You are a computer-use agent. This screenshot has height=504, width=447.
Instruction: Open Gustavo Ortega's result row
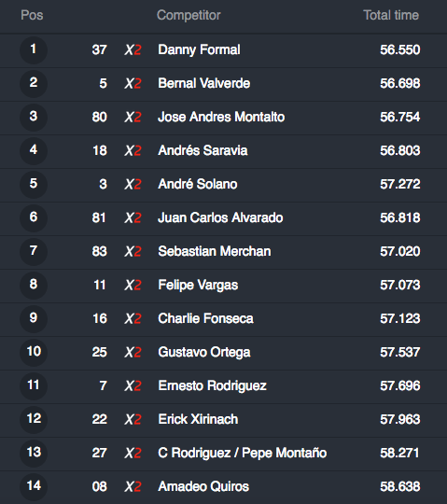[x=223, y=353]
